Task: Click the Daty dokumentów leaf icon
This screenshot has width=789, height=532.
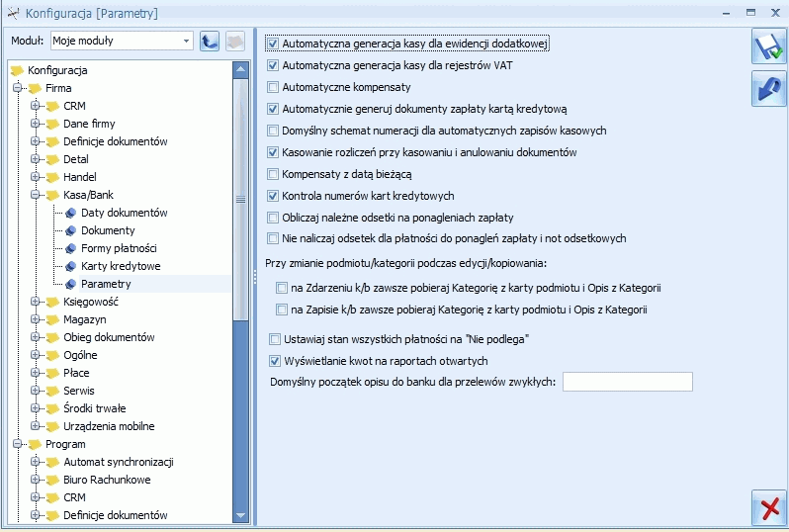Action: click(x=71, y=214)
